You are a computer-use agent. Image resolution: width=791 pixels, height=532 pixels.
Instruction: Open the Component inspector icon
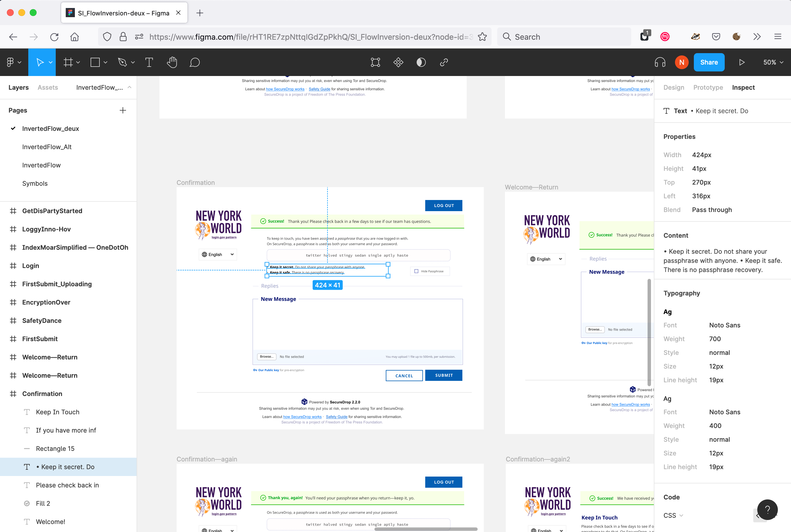(x=398, y=62)
